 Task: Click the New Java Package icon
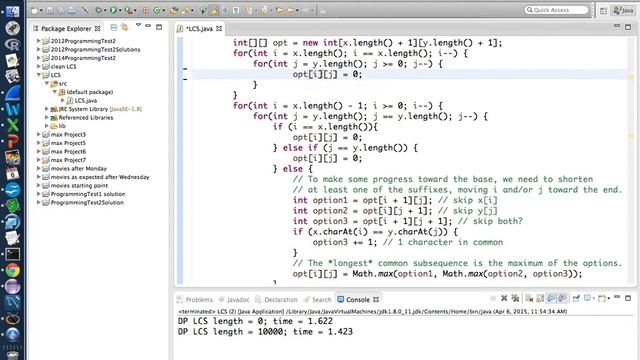(146, 10)
